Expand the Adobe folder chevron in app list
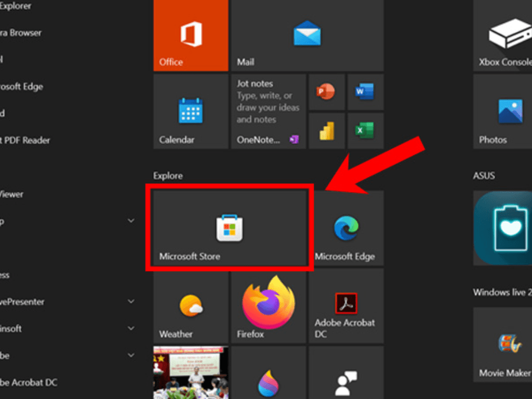The width and height of the screenshot is (532, 399). 131,355
